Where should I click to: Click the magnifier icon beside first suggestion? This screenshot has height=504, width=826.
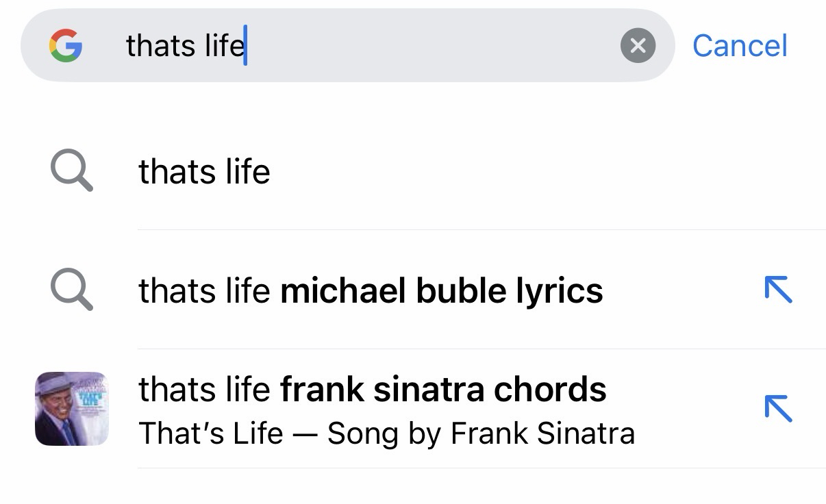pos(71,171)
